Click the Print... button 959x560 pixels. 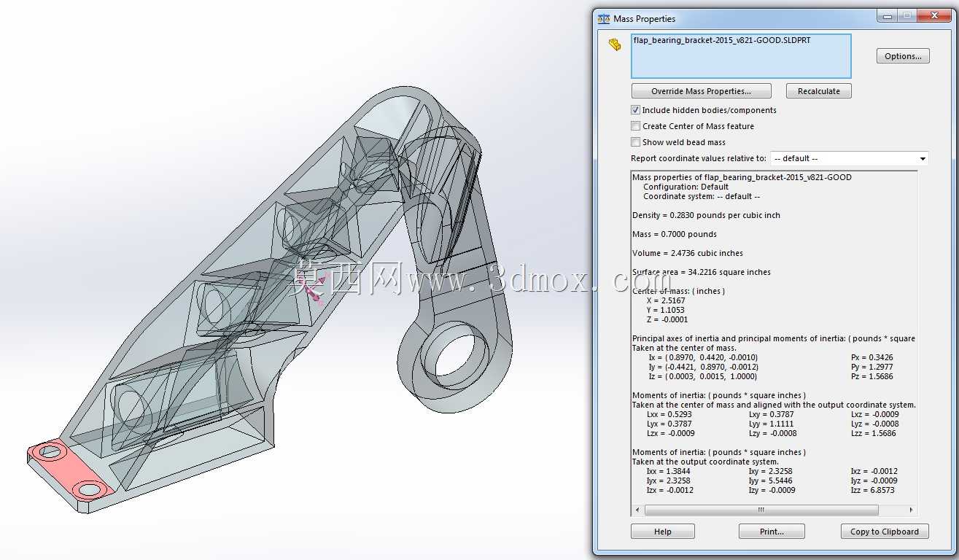tap(772, 532)
